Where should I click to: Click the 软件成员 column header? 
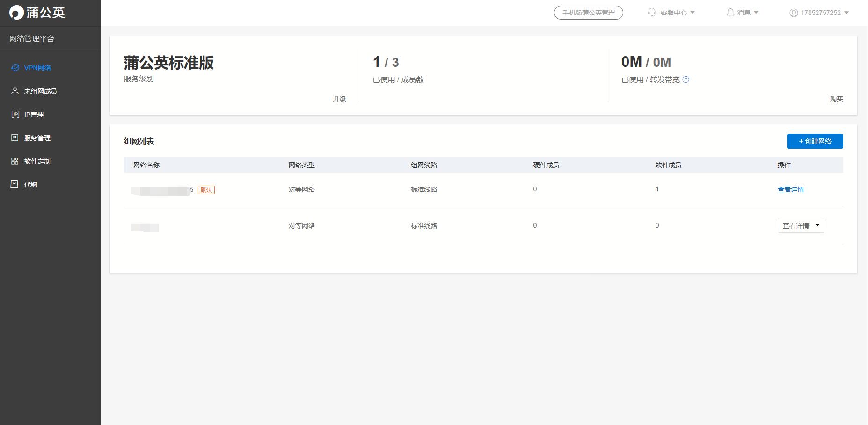[x=668, y=165]
